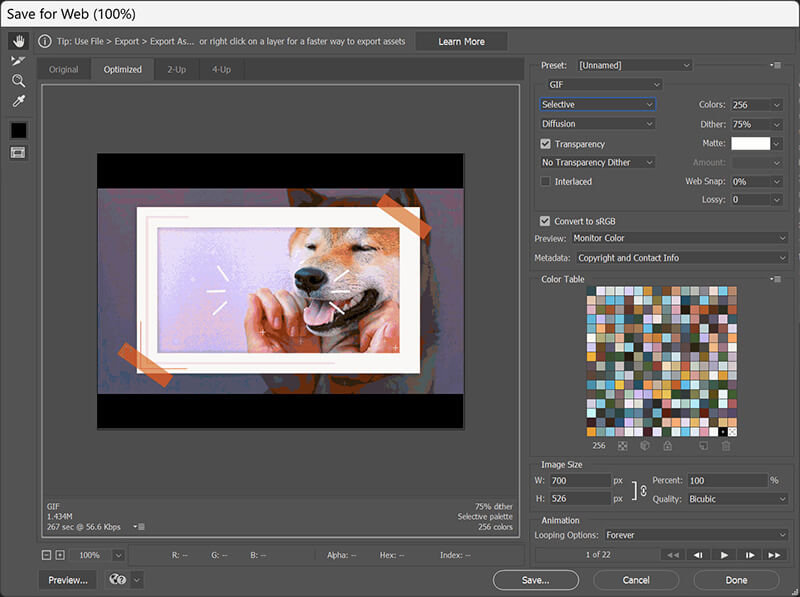Disable the Transparency checkbox
Image resolution: width=800 pixels, height=597 pixels.
click(546, 143)
